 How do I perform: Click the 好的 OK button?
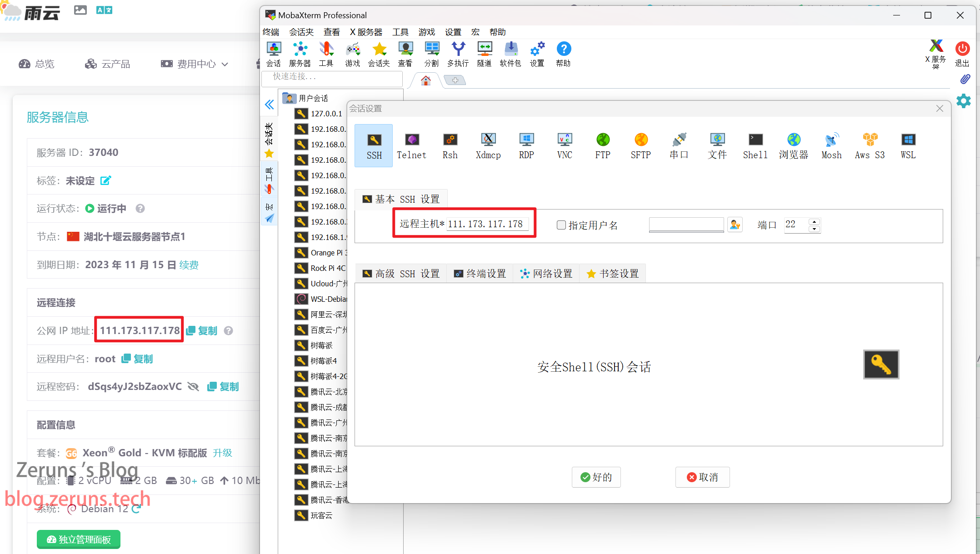(596, 477)
